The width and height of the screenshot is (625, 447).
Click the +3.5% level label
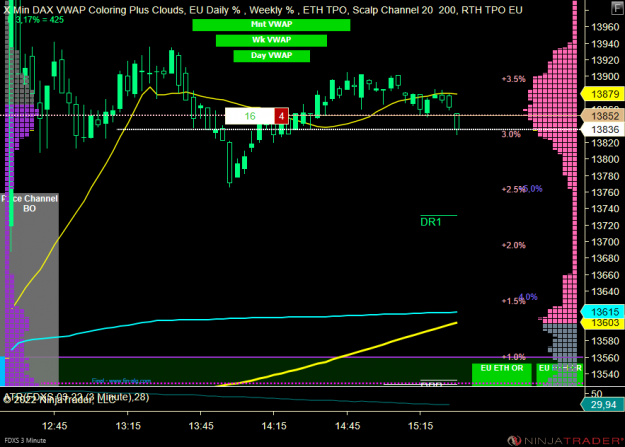[514, 79]
